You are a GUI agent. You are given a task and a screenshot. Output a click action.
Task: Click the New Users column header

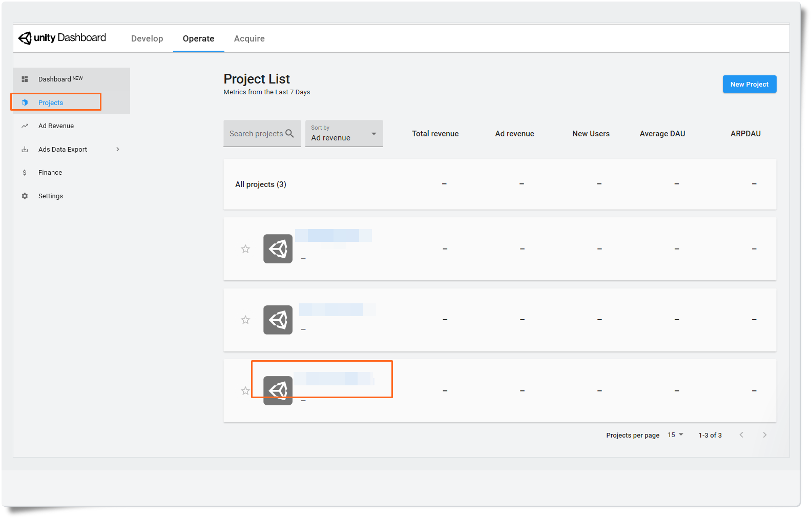[x=591, y=134]
